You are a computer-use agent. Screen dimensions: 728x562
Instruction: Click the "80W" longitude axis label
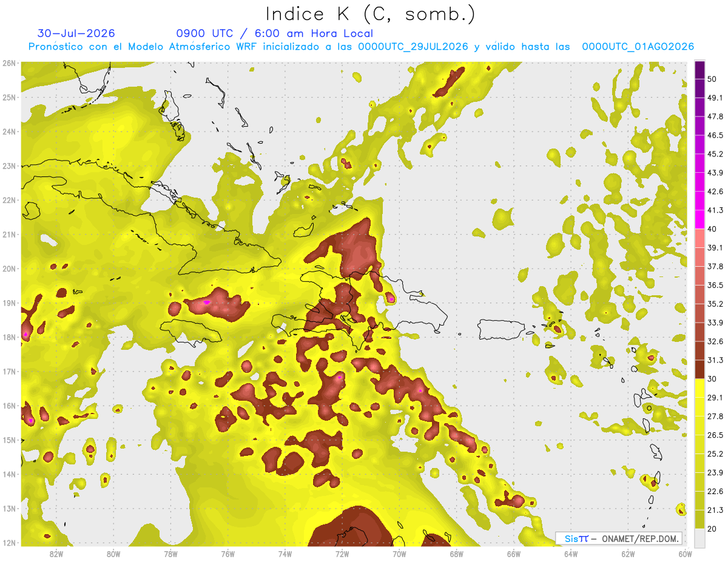coord(113,553)
